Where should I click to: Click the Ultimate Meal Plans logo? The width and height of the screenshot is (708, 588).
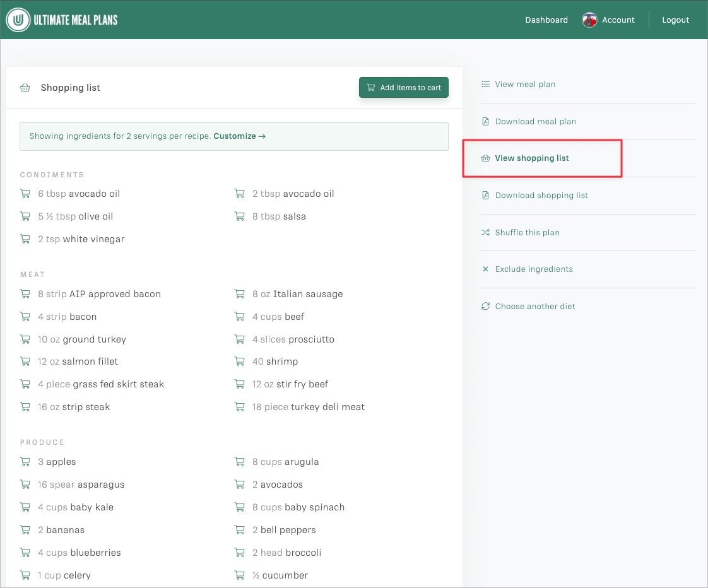[x=62, y=20]
